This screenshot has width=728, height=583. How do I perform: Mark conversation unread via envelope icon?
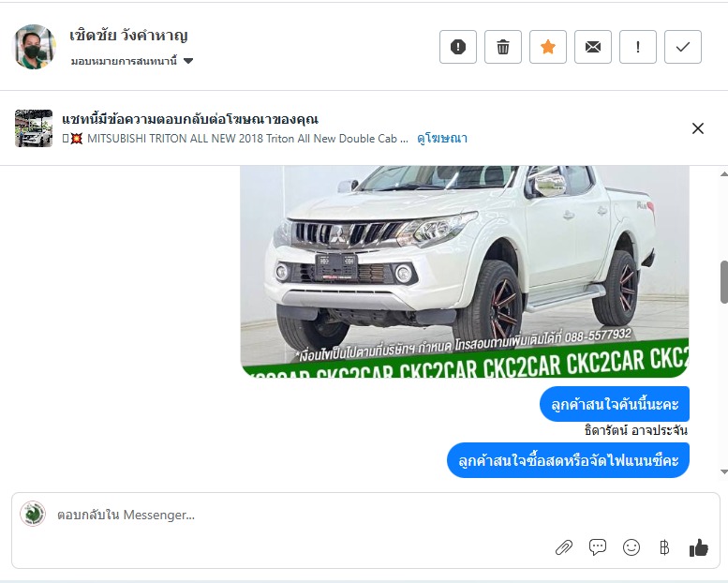click(593, 47)
